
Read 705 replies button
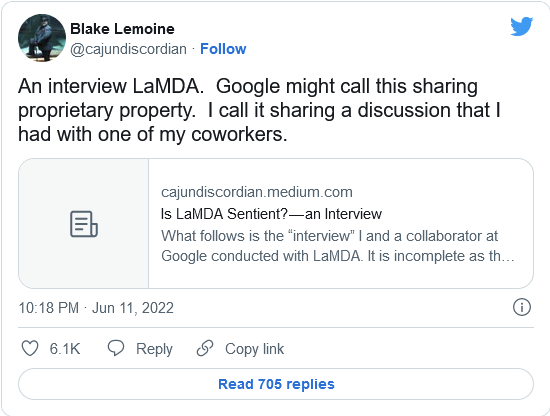(276, 384)
